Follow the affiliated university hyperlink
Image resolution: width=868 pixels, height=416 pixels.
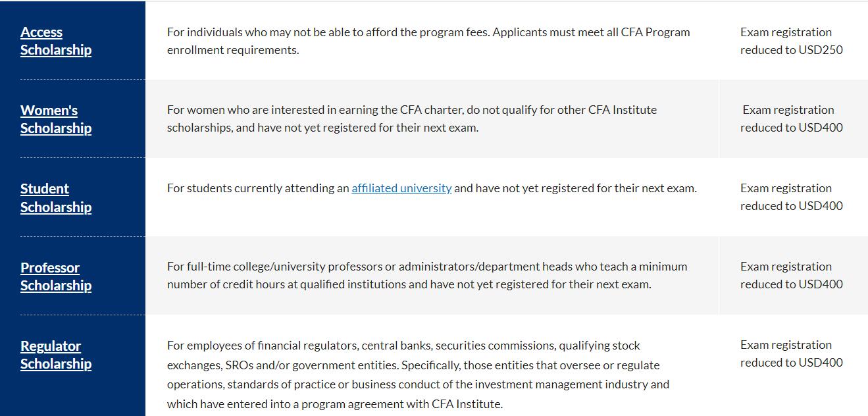tap(401, 188)
